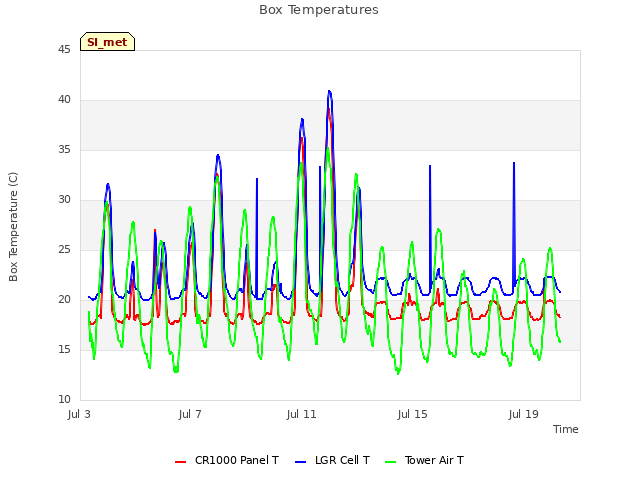Click the highest blue LGR Cell peak near 41
This screenshot has height=480, width=640.
pos(329,92)
